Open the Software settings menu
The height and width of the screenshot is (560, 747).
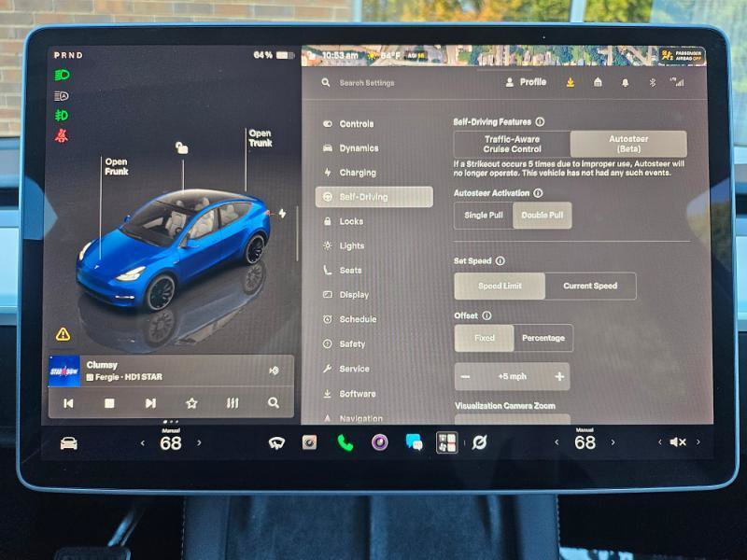pos(349,394)
